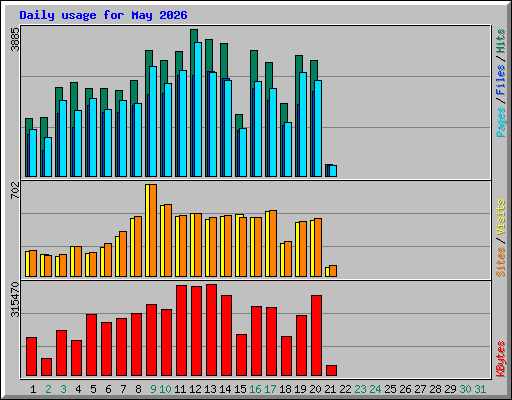Click day 5 on the date axis
The height and width of the screenshot is (400, 512).
click(93, 389)
